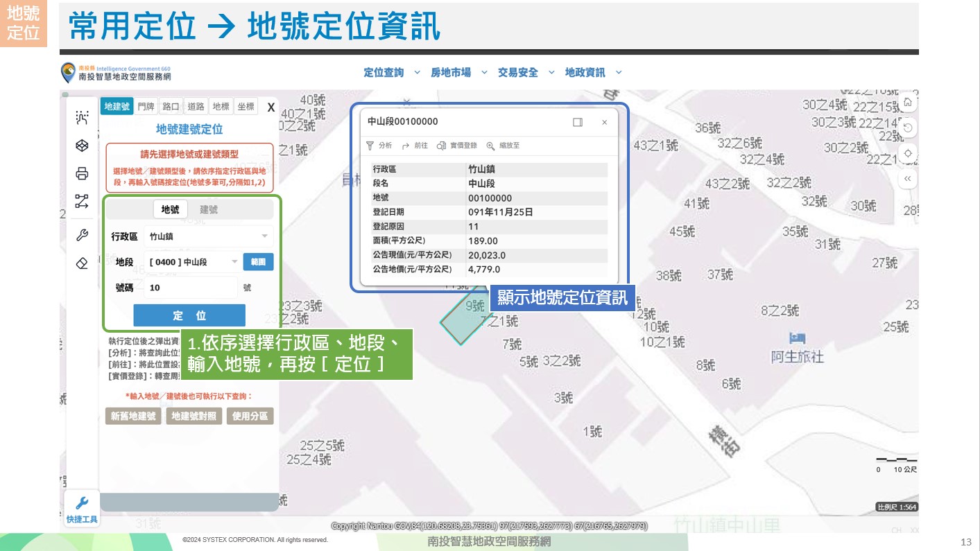The height and width of the screenshot is (551, 980).
Task: Open the 坐標 tab
Action: pos(246,106)
